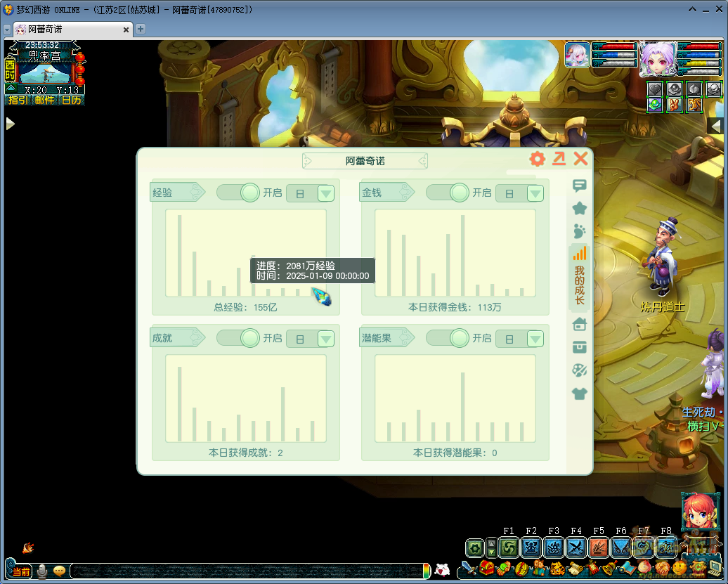Open the paw print sidebar icon
This screenshot has width=728, height=584.
pos(580,231)
